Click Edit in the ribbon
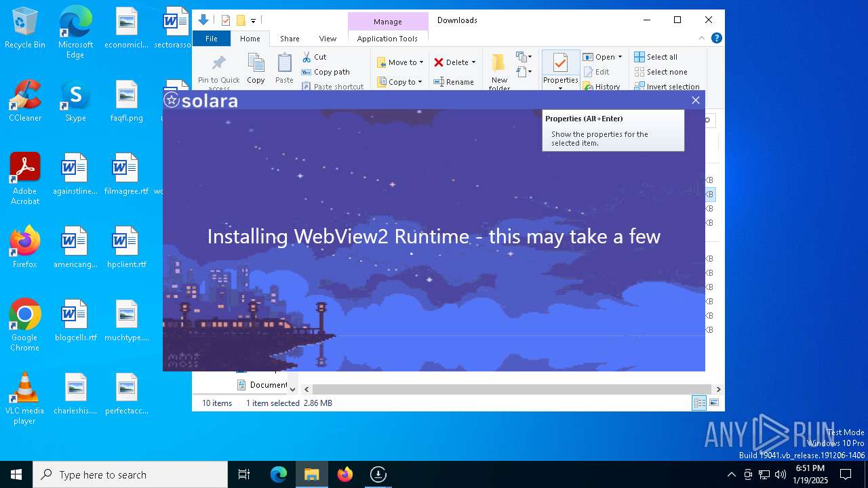The image size is (868, 488). (596, 72)
